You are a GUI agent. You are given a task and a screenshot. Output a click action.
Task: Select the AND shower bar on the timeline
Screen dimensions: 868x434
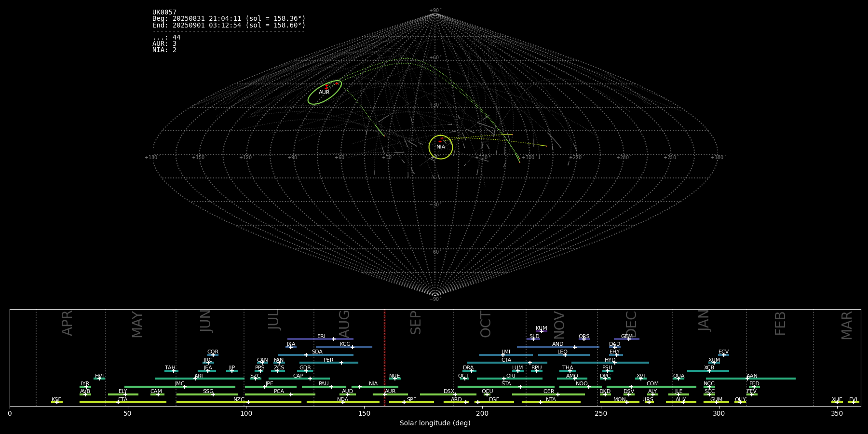558,347
